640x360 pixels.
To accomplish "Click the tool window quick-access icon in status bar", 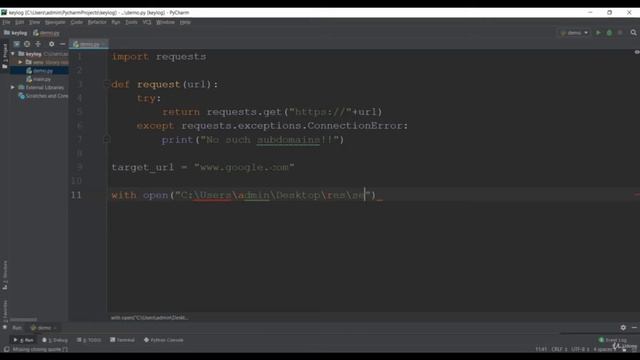I will [6, 349].
